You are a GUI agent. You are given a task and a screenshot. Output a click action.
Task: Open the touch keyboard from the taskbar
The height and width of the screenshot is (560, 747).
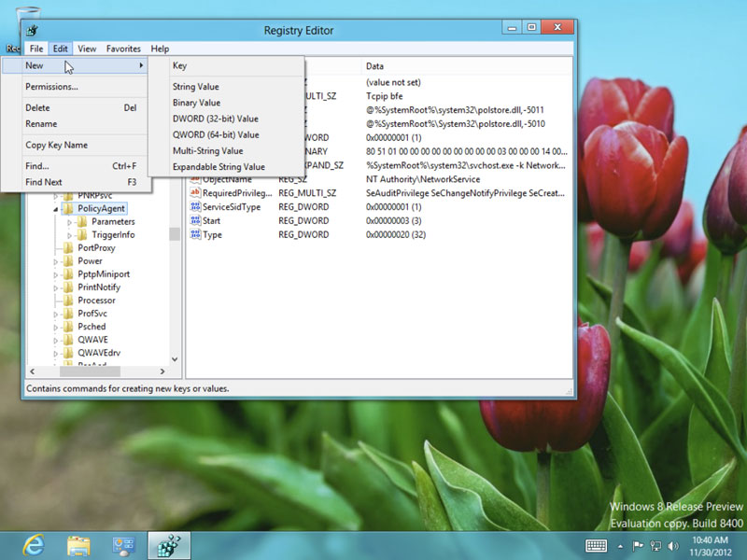point(597,545)
